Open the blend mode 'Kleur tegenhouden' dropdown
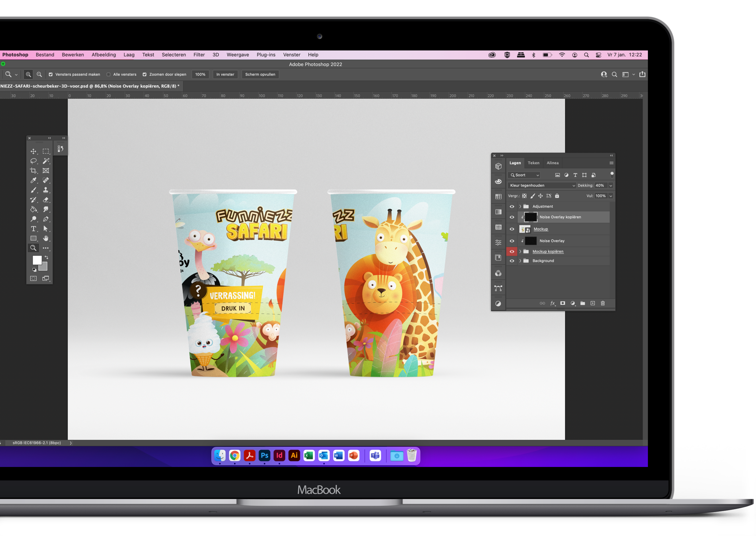Viewport: 756px width, 536px height. (542, 186)
